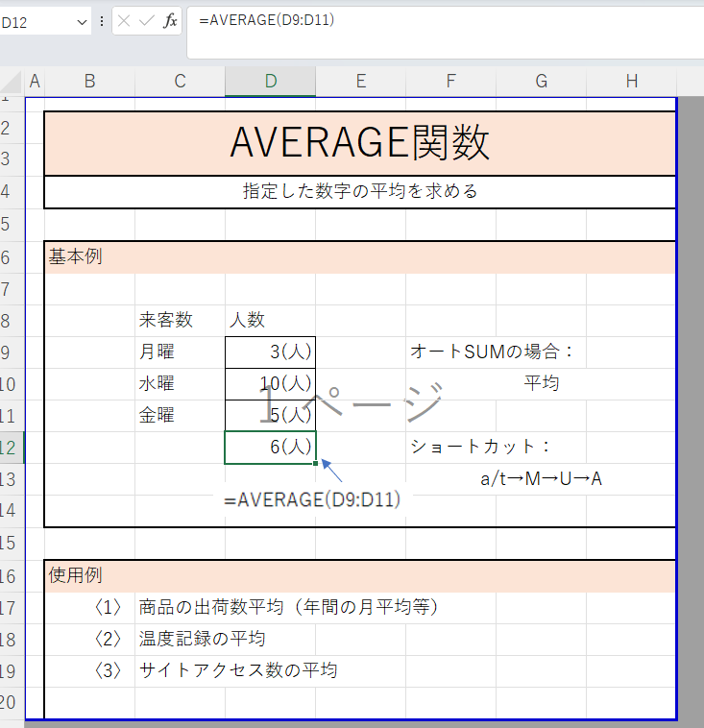Click the enter checkmark icon in formula bar
This screenshot has width=704, height=728.
[147, 21]
